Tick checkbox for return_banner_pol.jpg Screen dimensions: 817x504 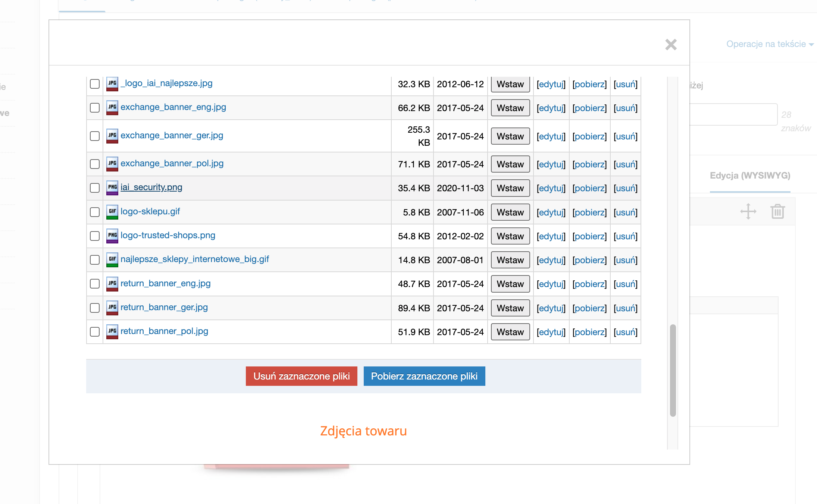(x=95, y=332)
